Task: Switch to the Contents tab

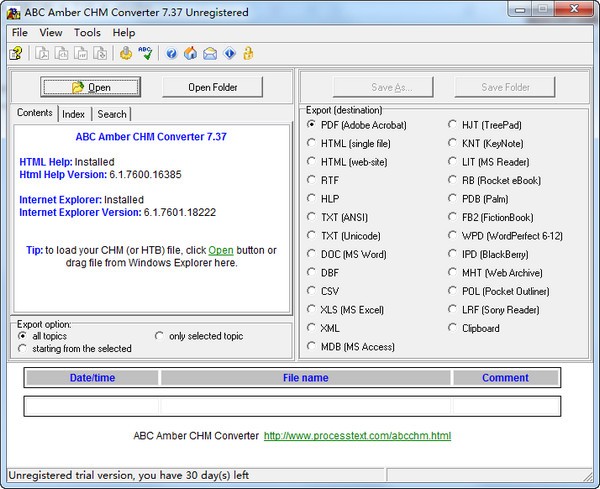Action: 34,113
